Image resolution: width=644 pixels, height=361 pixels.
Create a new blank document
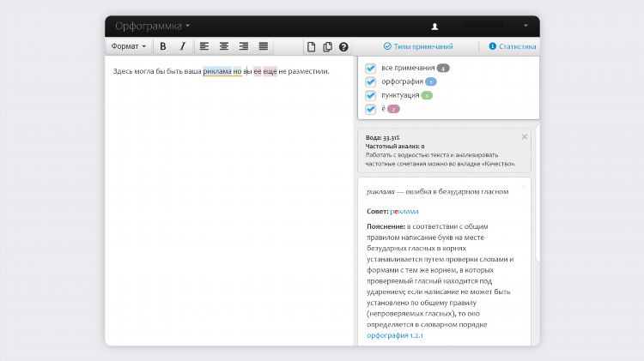[312, 47]
